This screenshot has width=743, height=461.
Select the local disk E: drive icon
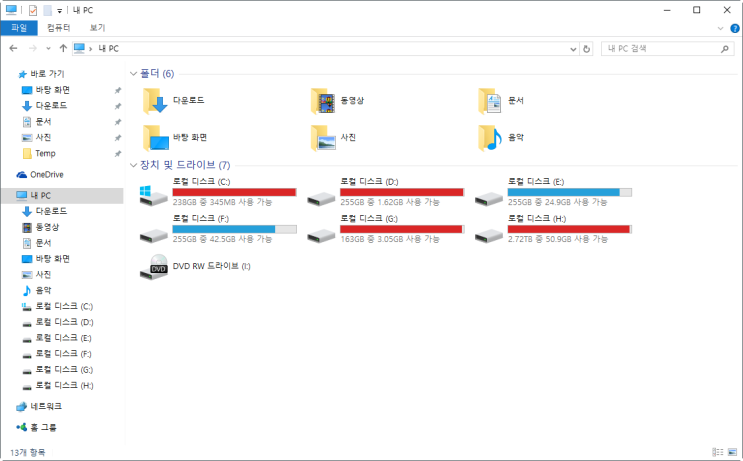tap(489, 199)
